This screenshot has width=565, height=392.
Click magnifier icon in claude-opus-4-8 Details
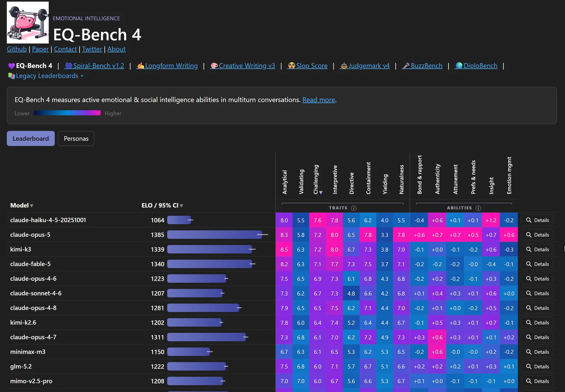pyautogui.click(x=529, y=308)
